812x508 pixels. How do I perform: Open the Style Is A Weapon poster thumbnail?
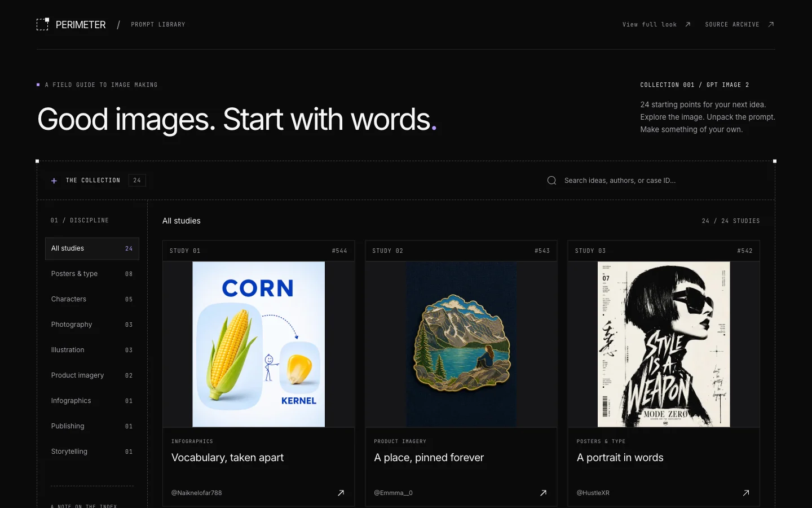(664, 344)
